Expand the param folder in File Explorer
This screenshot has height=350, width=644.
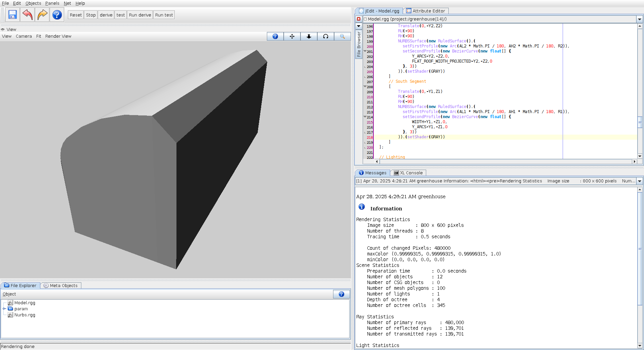coord(4,309)
